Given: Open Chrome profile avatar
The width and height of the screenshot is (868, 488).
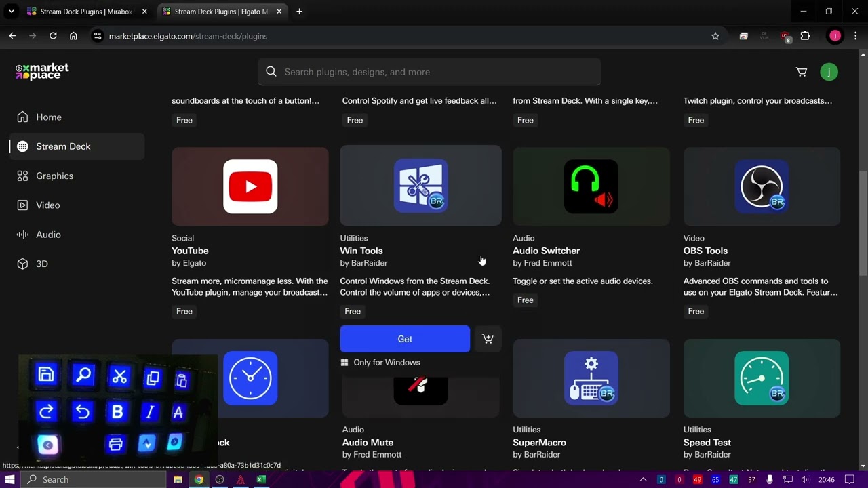Looking at the screenshot, I should click(x=835, y=36).
